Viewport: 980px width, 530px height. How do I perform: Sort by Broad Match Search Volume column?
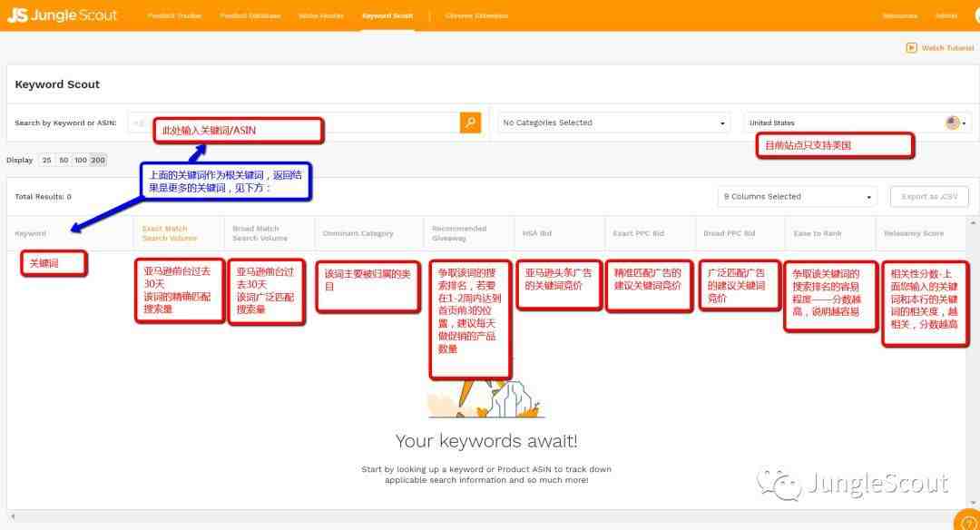(260, 233)
